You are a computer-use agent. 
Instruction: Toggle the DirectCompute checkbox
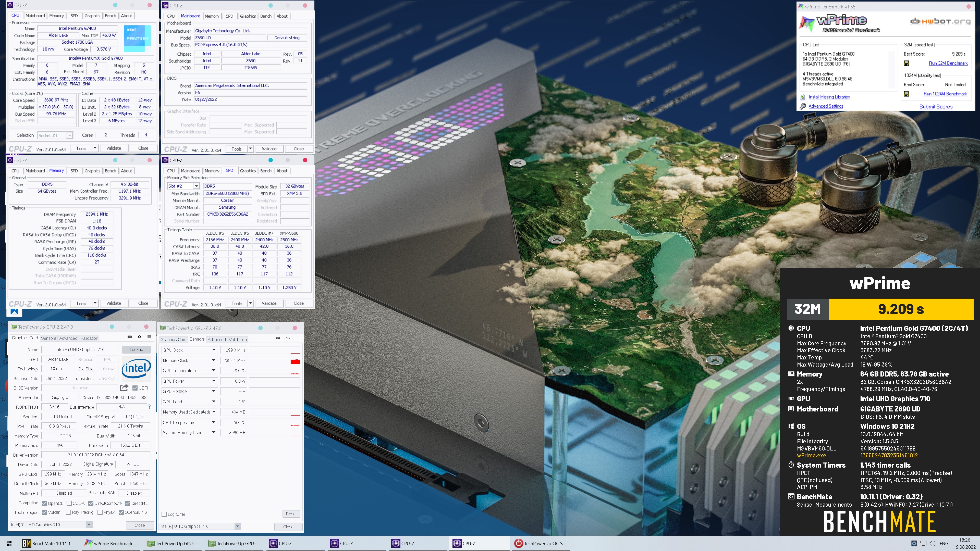point(91,503)
